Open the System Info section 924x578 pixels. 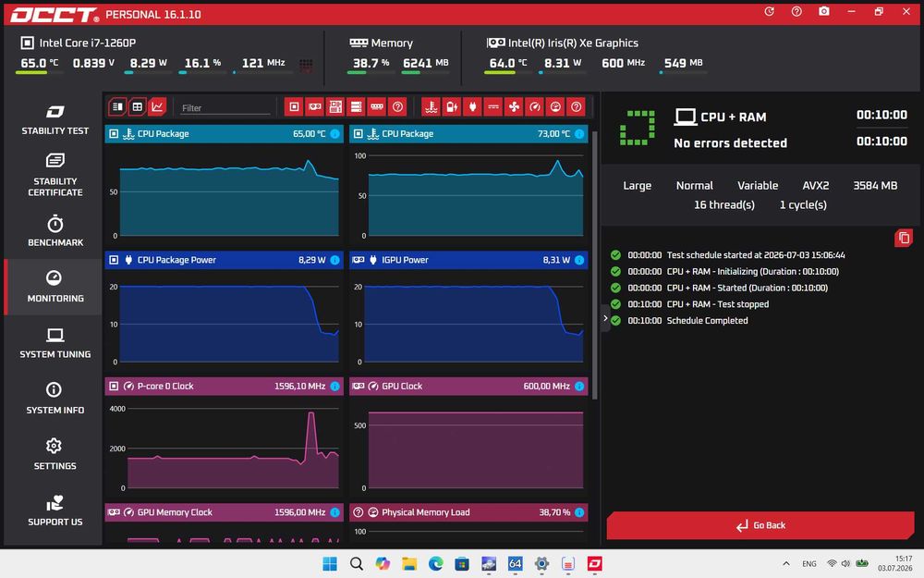click(x=55, y=399)
